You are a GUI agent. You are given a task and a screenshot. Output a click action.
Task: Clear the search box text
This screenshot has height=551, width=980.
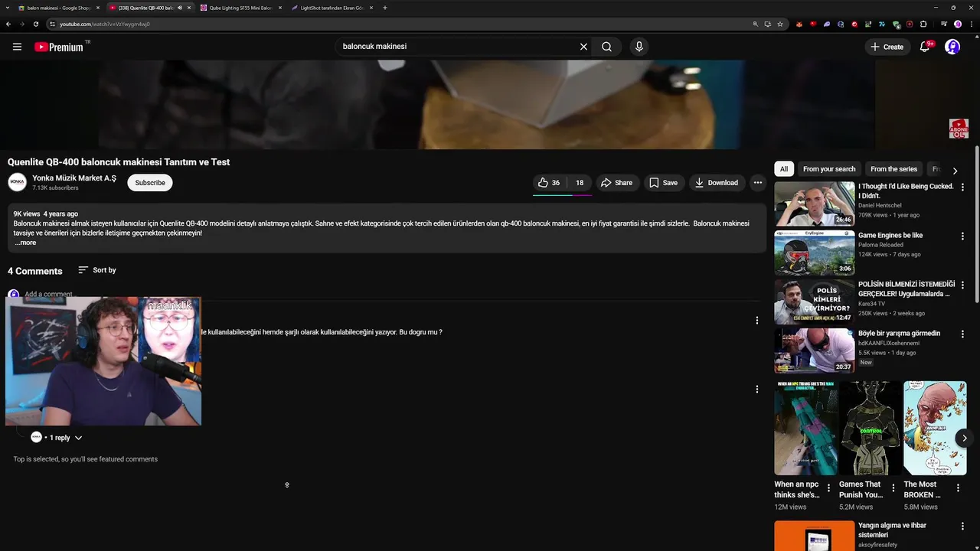pyautogui.click(x=583, y=47)
